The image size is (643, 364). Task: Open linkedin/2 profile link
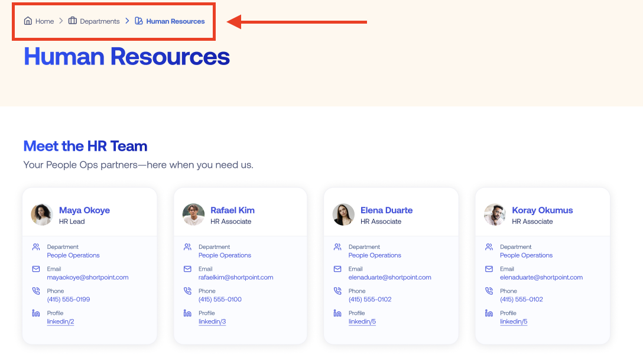point(60,322)
